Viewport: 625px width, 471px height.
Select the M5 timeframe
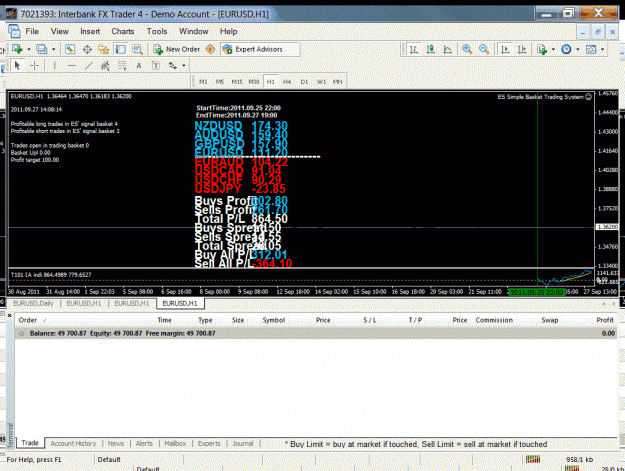[x=220, y=81]
